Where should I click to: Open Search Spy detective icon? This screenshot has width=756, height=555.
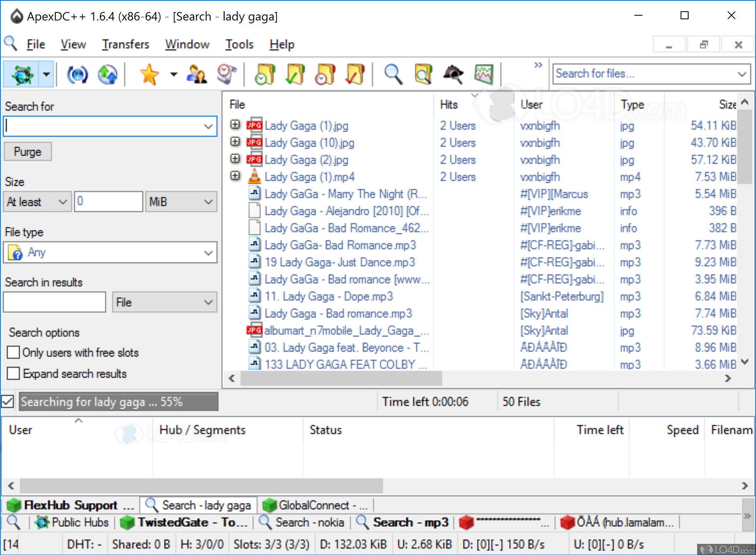click(453, 74)
